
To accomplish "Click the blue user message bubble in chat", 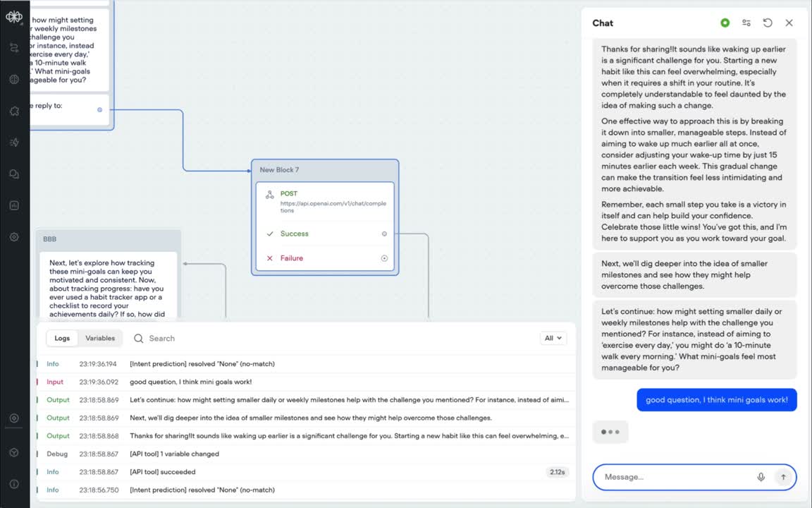I will [x=717, y=399].
